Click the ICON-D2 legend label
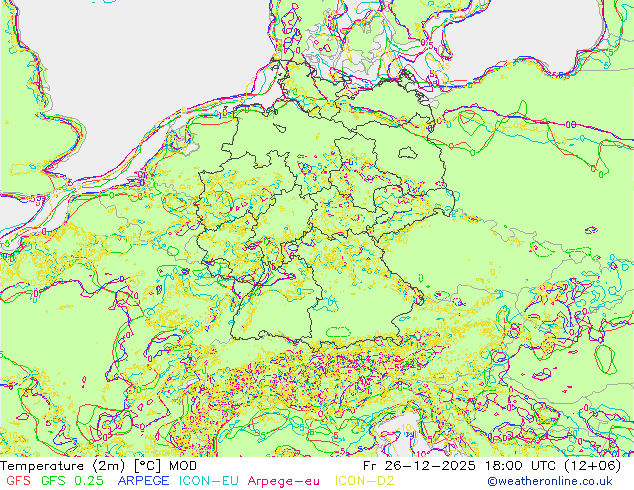The height and width of the screenshot is (490, 634). coord(364,481)
